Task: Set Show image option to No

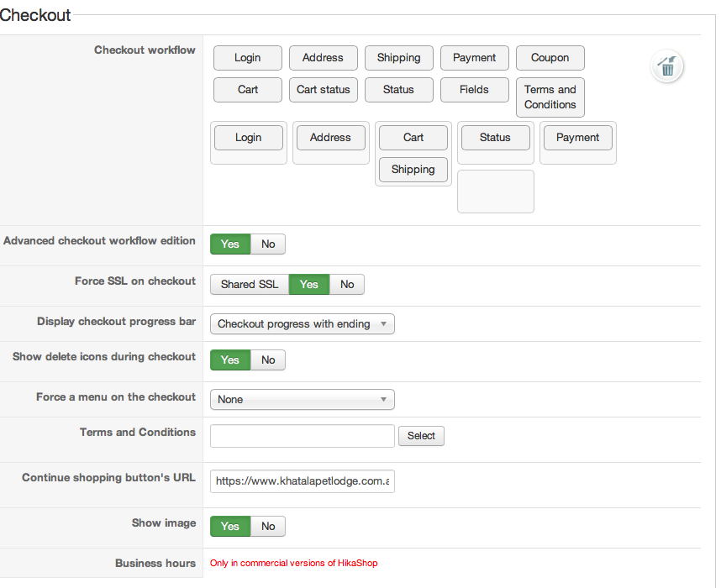Action: (x=268, y=527)
